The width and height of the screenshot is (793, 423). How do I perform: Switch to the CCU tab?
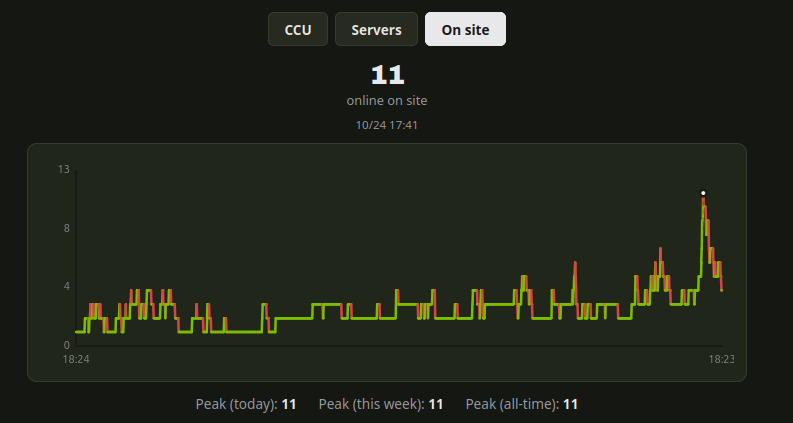click(x=298, y=29)
